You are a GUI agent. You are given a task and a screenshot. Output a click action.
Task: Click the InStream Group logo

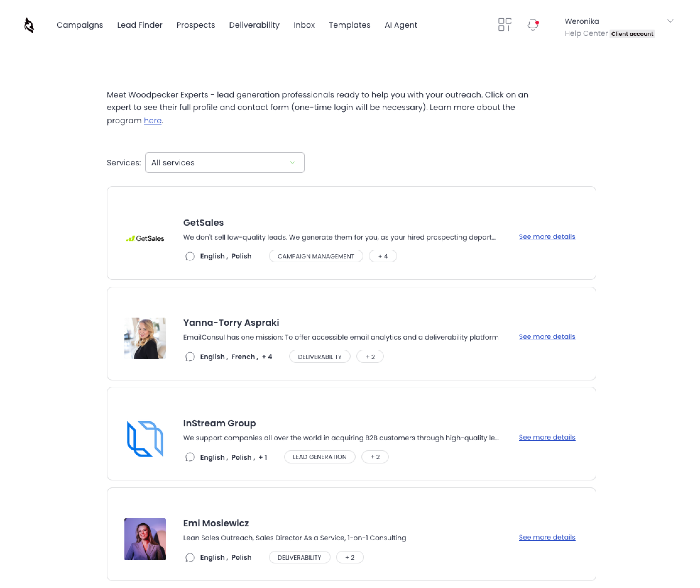pyautogui.click(x=145, y=439)
